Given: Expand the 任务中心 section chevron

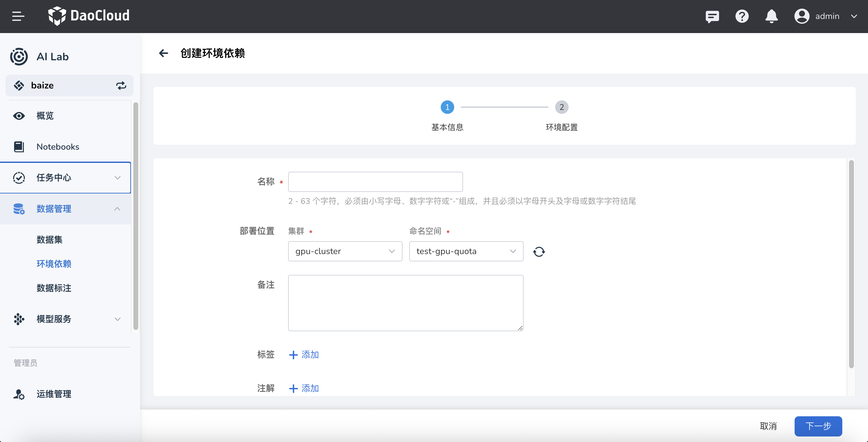Looking at the screenshot, I should [117, 178].
